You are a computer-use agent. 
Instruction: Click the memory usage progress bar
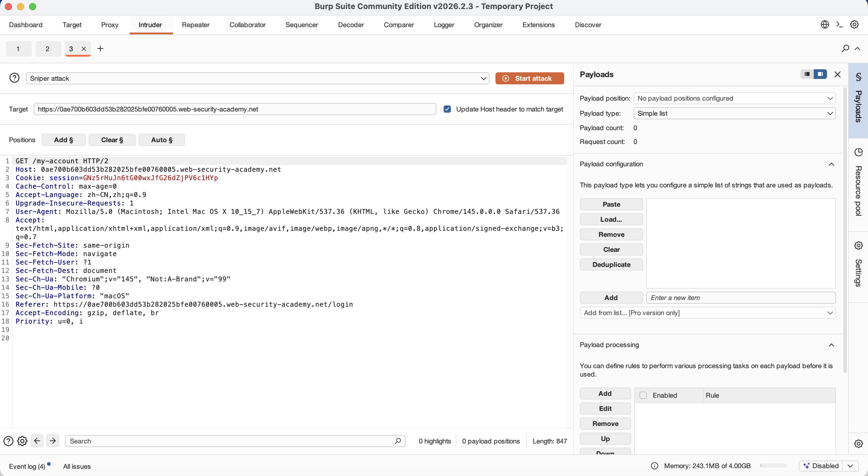[x=773, y=466]
